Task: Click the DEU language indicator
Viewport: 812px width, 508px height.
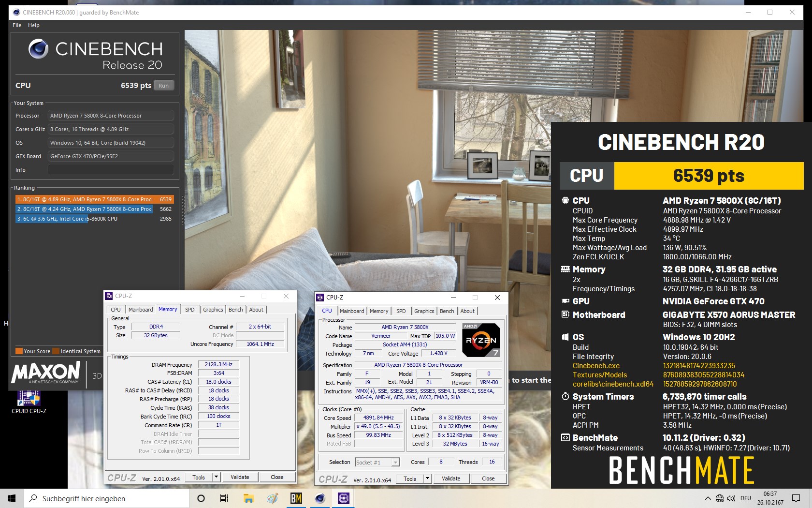Action: [746, 498]
